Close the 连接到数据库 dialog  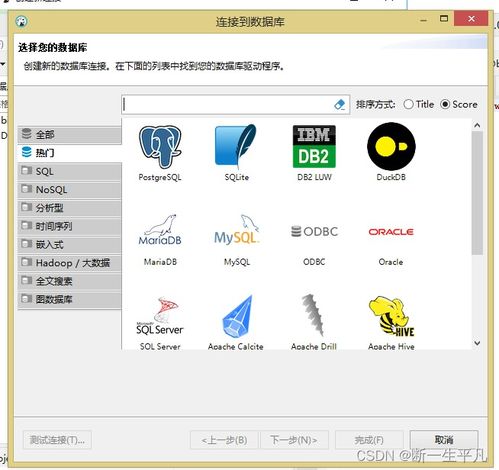[x=471, y=19]
